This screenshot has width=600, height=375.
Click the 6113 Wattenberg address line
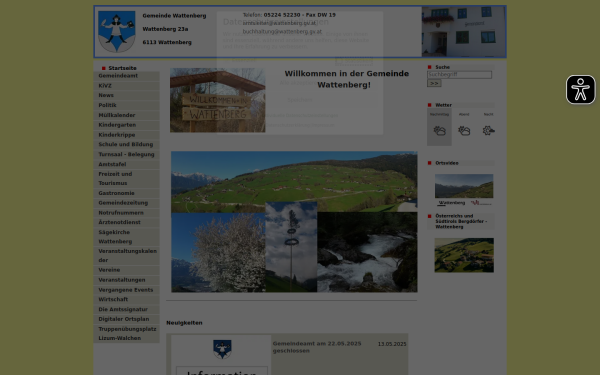tap(167, 42)
